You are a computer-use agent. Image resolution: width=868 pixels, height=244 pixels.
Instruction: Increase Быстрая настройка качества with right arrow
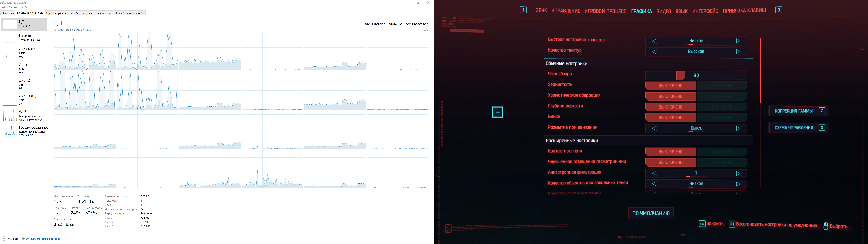(738, 41)
